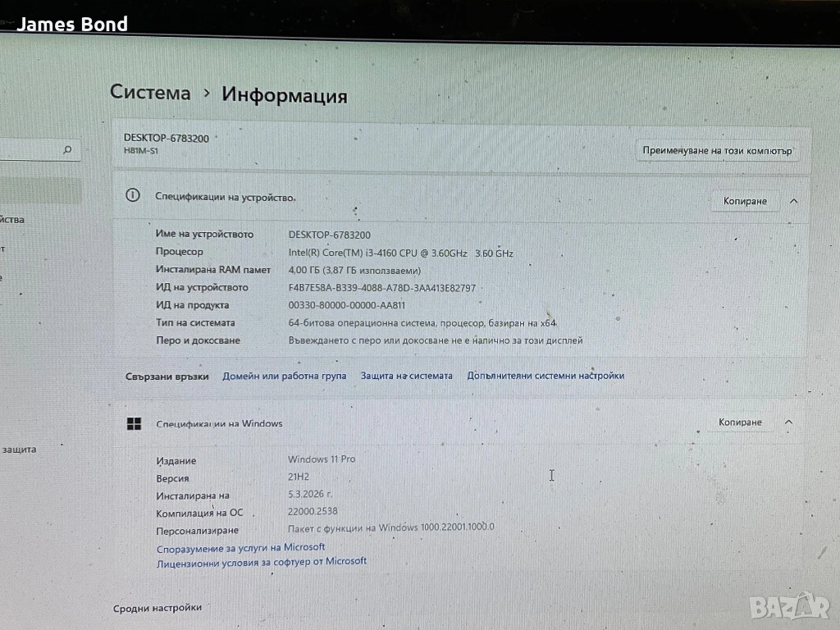Copy Windows specifications with Копиране button
The image size is (840, 630).
[740, 422]
